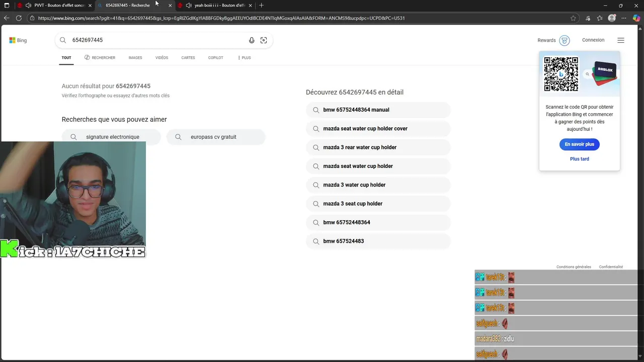Open Edge settings and more menu
Image resolution: width=644 pixels, height=362 pixels.
click(624, 18)
